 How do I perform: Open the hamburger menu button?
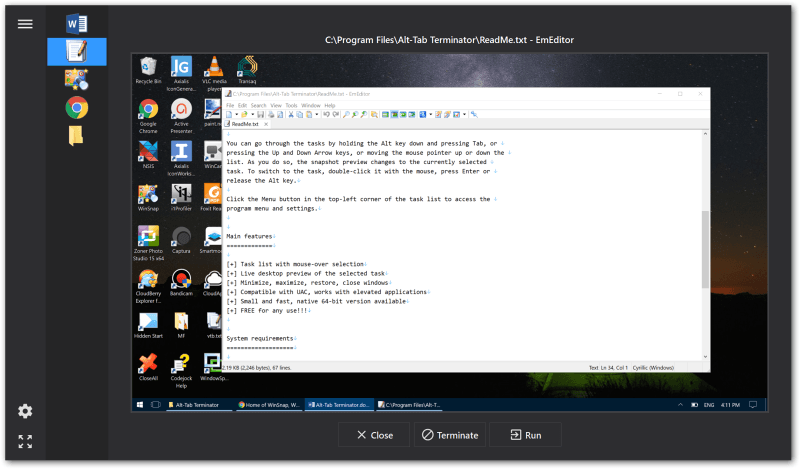[x=25, y=24]
